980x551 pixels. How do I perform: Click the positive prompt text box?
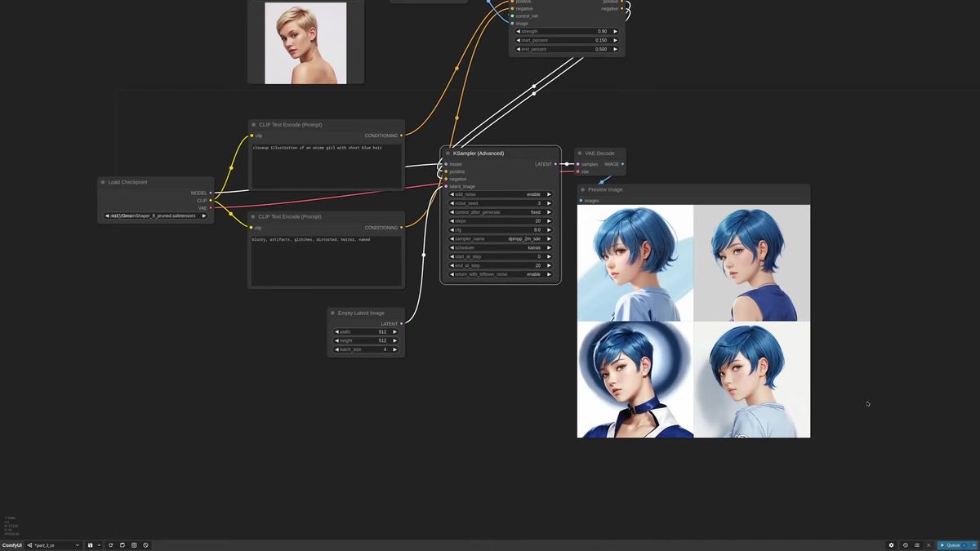(326, 166)
